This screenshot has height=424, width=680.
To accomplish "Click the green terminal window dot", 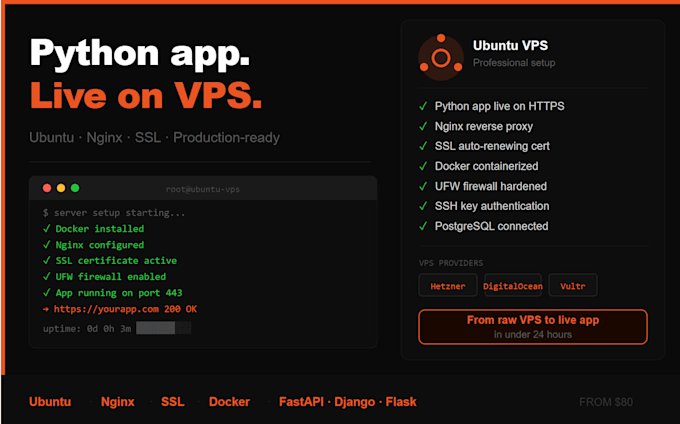I will point(75,188).
